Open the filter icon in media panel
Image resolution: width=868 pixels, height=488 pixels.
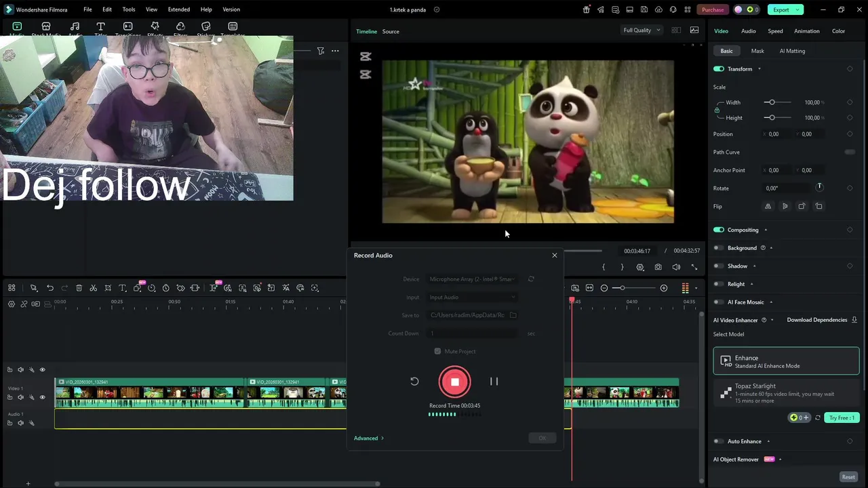(321, 51)
